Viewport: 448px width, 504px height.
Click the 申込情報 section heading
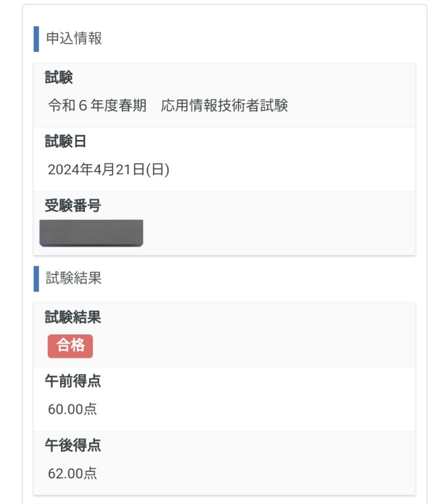(x=74, y=38)
